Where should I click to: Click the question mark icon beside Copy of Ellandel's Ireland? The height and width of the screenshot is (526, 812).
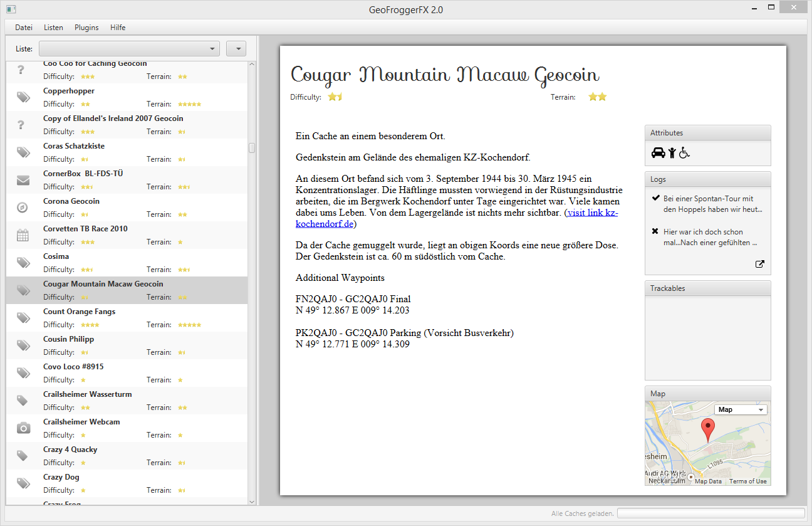coord(21,125)
